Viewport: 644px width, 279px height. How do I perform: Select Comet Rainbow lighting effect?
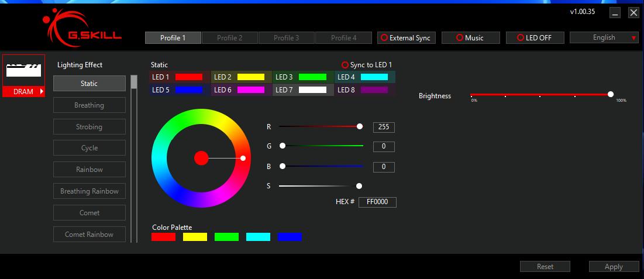[x=89, y=234]
